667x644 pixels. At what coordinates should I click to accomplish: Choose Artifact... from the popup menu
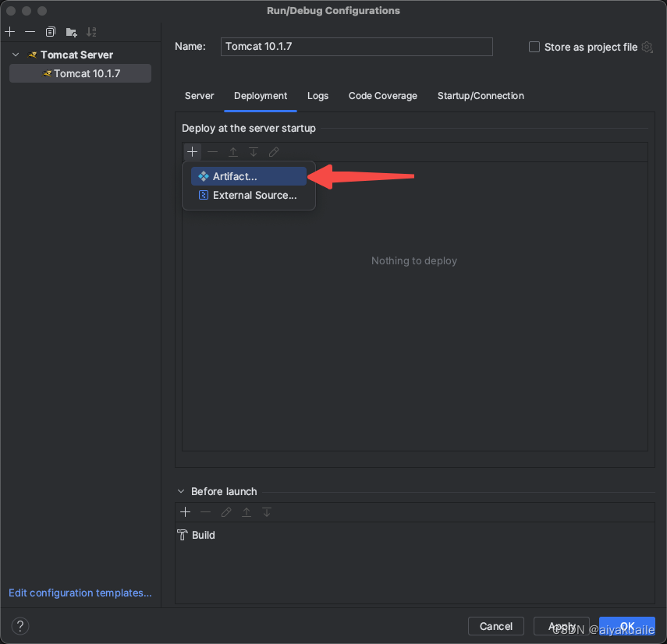[248, 176]
